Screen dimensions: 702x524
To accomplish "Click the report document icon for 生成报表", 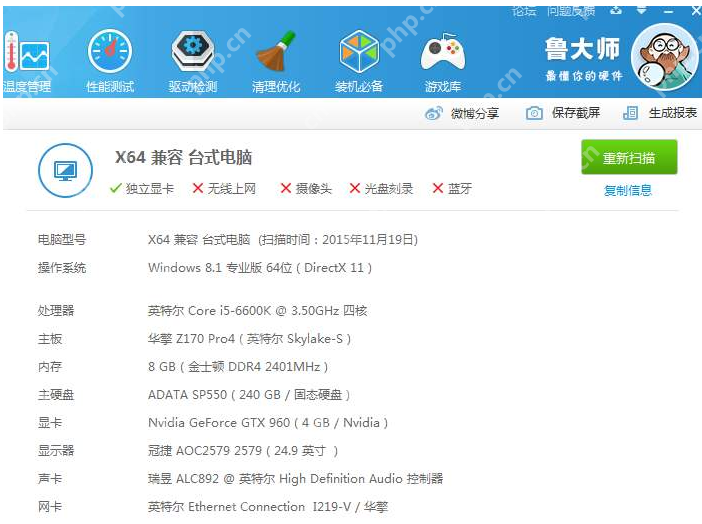I will [630, 113].
